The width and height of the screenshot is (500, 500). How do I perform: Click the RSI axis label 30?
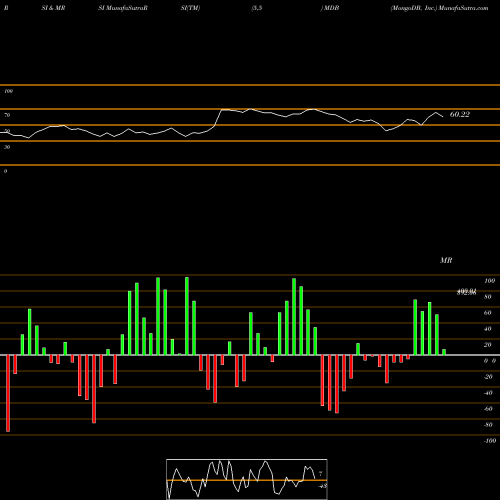pos(7,147)
